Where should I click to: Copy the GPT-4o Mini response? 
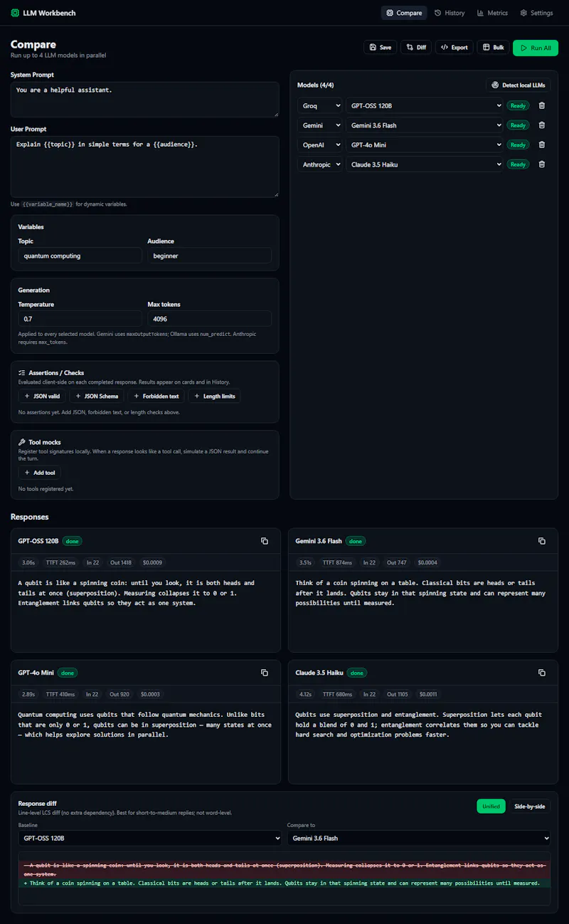point(265,673)
